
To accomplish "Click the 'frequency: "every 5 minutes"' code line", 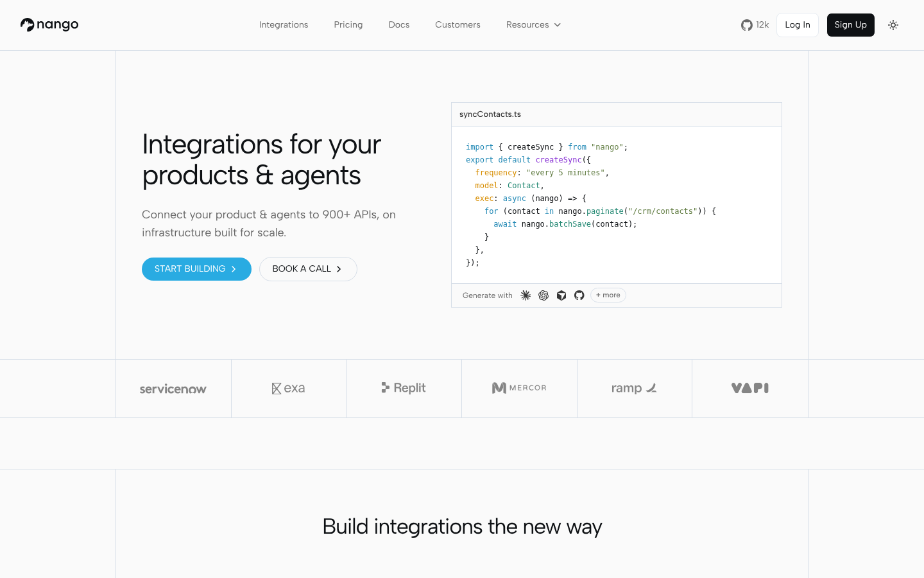I will coord(542,173).
